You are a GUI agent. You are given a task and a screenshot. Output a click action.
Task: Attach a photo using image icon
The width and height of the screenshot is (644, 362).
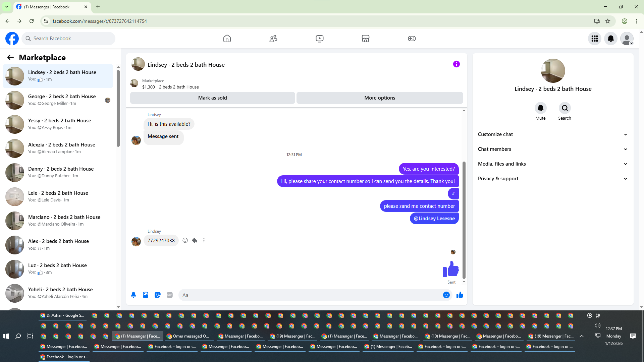coord(146,295)
